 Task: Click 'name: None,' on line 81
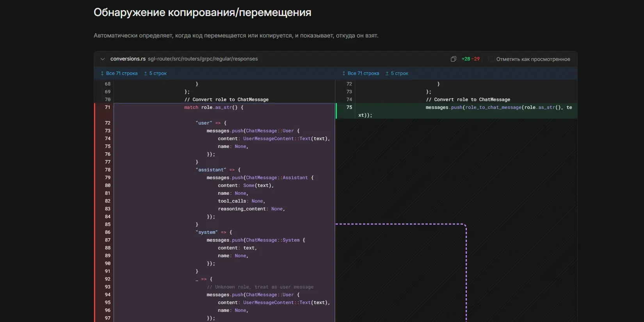pyautogui.click(x=233, y=193)
